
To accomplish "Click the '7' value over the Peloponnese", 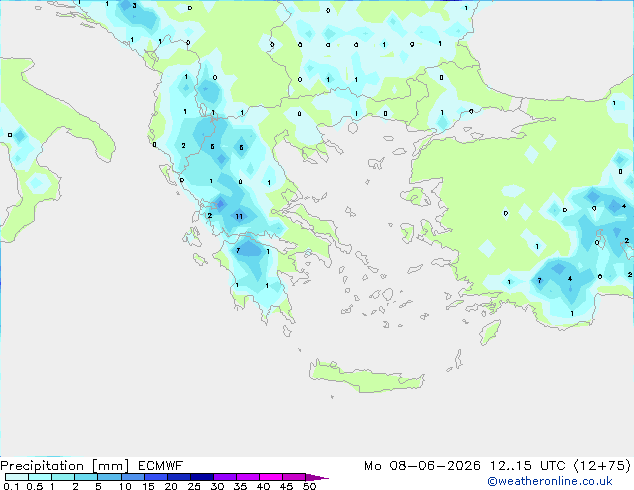I will [x=238, y=251].
